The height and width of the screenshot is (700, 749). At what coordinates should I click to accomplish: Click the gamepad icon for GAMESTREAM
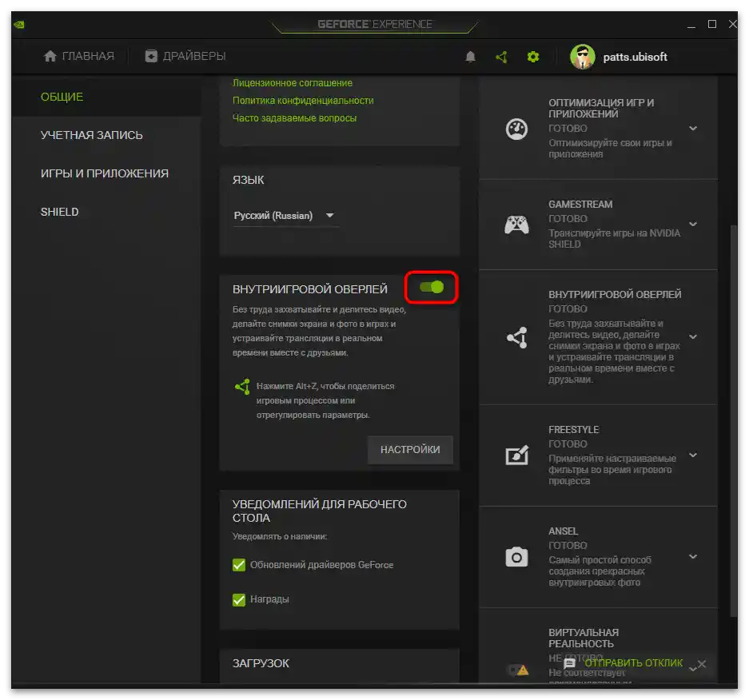[516, 225]
